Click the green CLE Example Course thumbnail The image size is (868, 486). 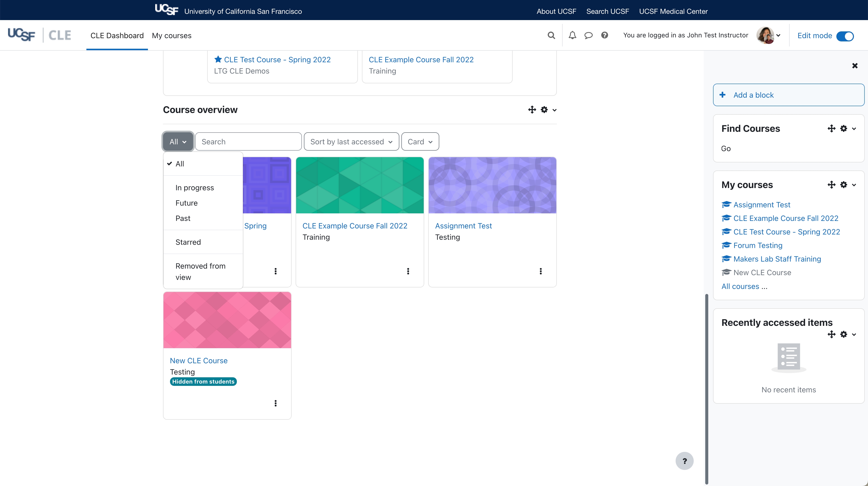[x=360, y=185]
